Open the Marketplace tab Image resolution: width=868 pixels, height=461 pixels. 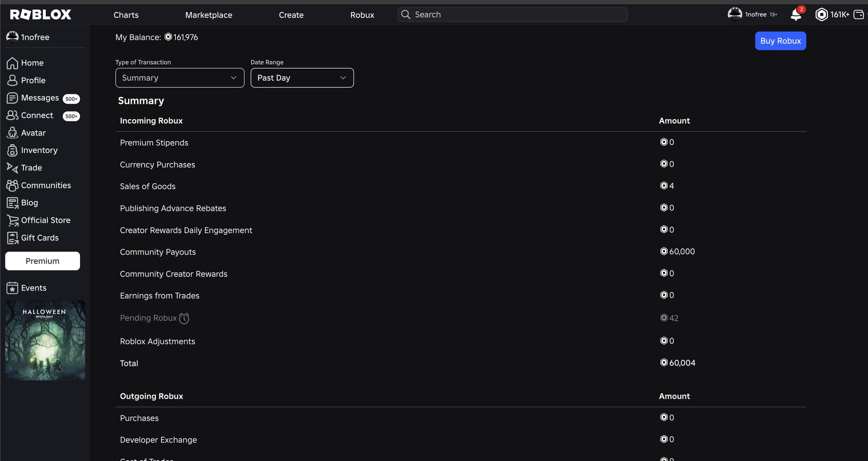click(x=209, y=15)
